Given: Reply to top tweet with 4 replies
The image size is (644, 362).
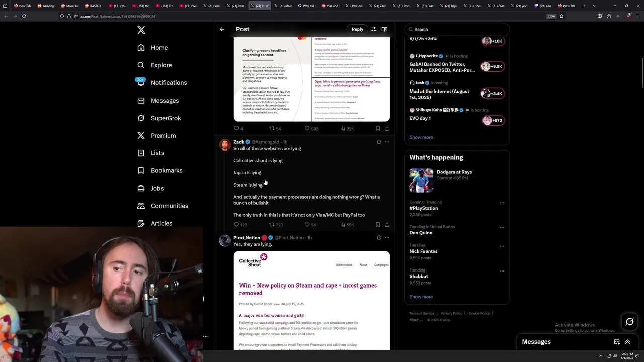Looking at the screenshot, I should click(x=238, y=129).
